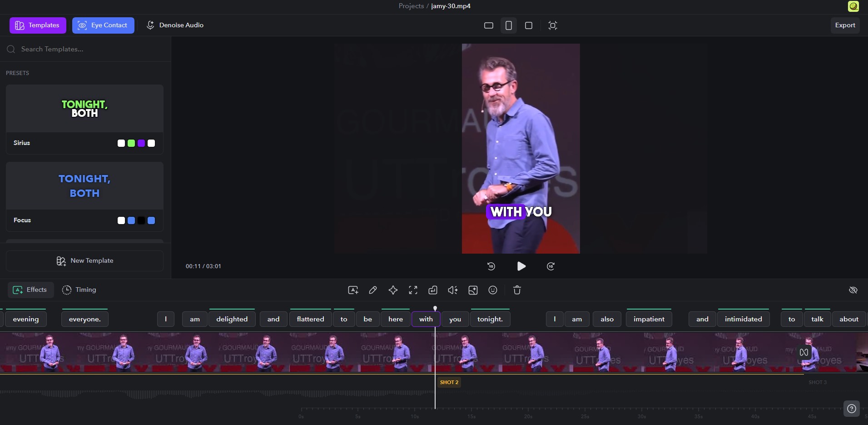Select the pencil edit icon

[373, 290]
